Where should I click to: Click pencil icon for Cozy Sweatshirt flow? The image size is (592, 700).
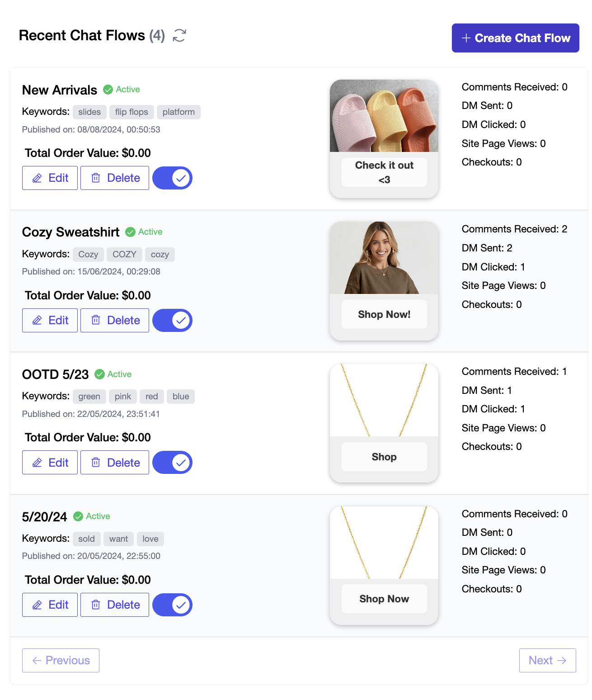pos(37,321)
